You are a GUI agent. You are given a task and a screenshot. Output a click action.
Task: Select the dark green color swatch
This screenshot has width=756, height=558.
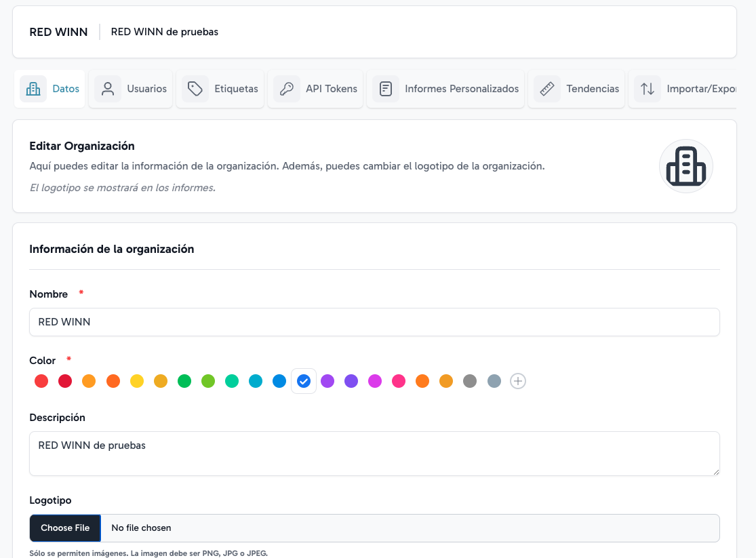pos(184,381)
